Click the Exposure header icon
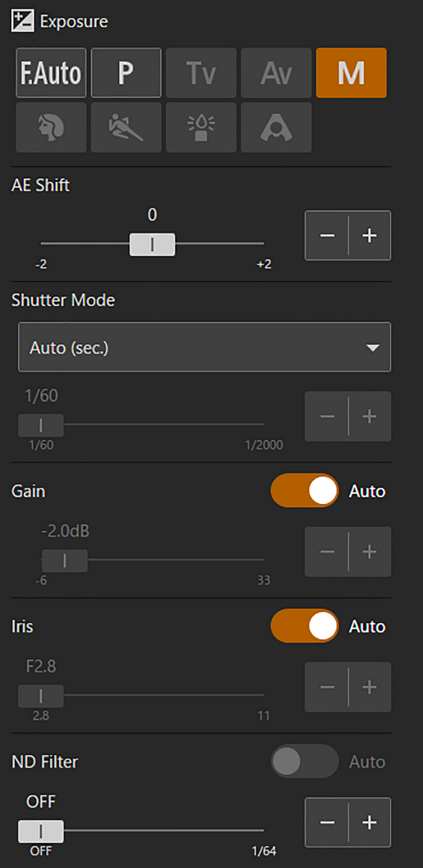 tap(22, 21)
